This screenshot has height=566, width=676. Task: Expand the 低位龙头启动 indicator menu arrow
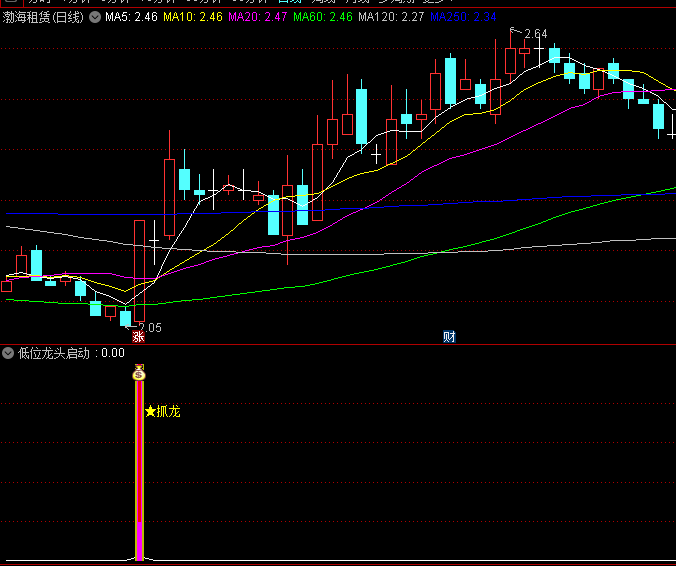click(x=8, y=353)
